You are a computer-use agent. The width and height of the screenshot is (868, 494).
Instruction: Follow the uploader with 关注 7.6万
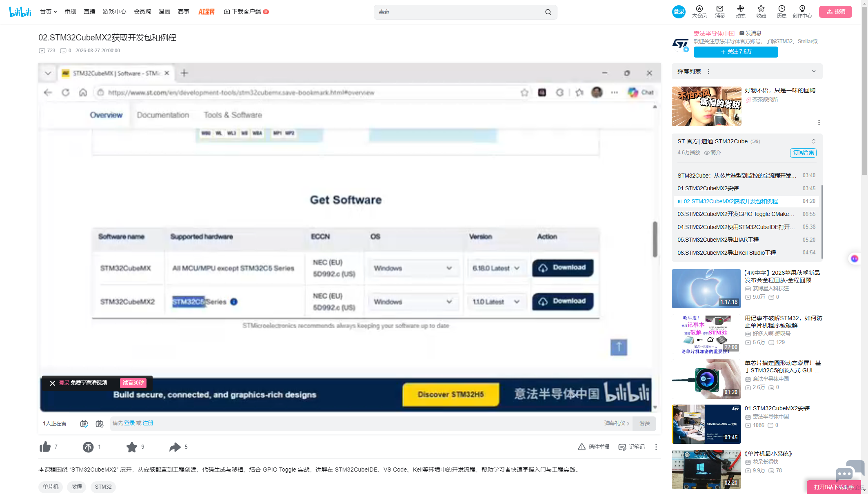736,52
